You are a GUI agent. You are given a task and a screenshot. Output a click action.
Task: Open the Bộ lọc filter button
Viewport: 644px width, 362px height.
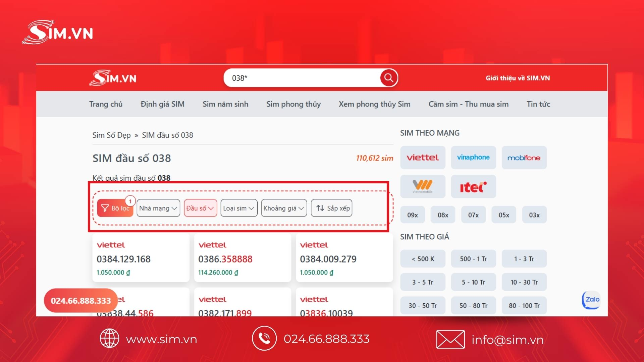pos(115,208)
